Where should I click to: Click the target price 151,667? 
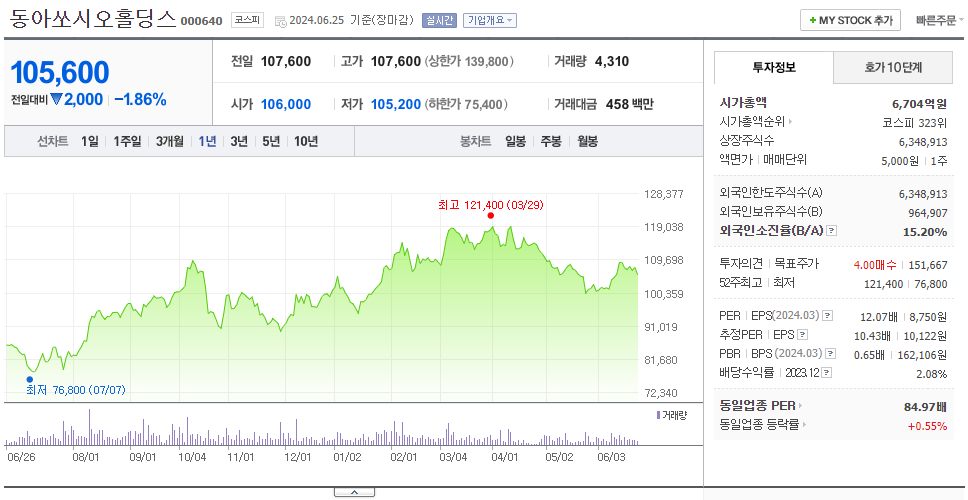pos(928,265)
